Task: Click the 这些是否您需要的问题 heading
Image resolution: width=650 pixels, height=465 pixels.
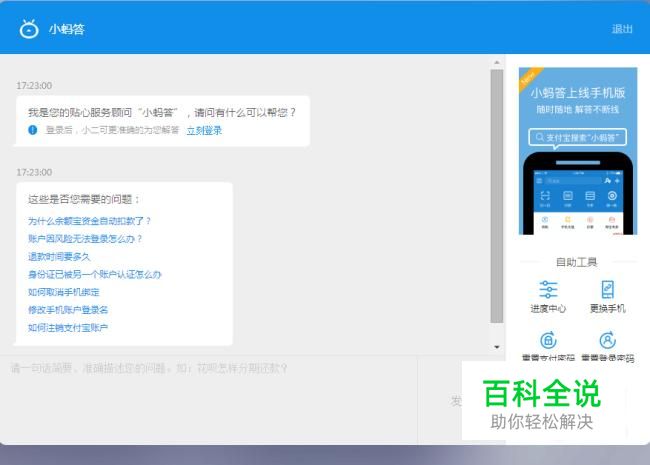Action: (83, 199)
